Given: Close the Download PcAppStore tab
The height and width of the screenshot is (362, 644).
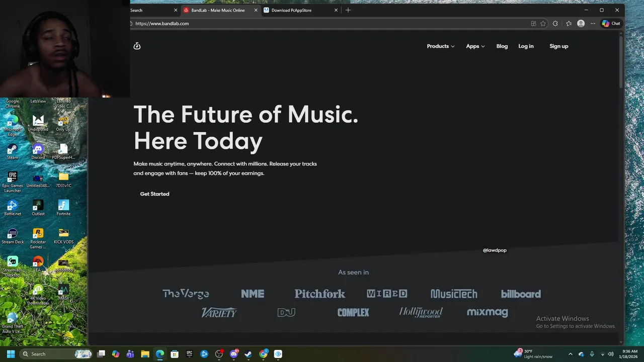Looking at the screenshot, I should pyautogui.click(x=336, y=10).
